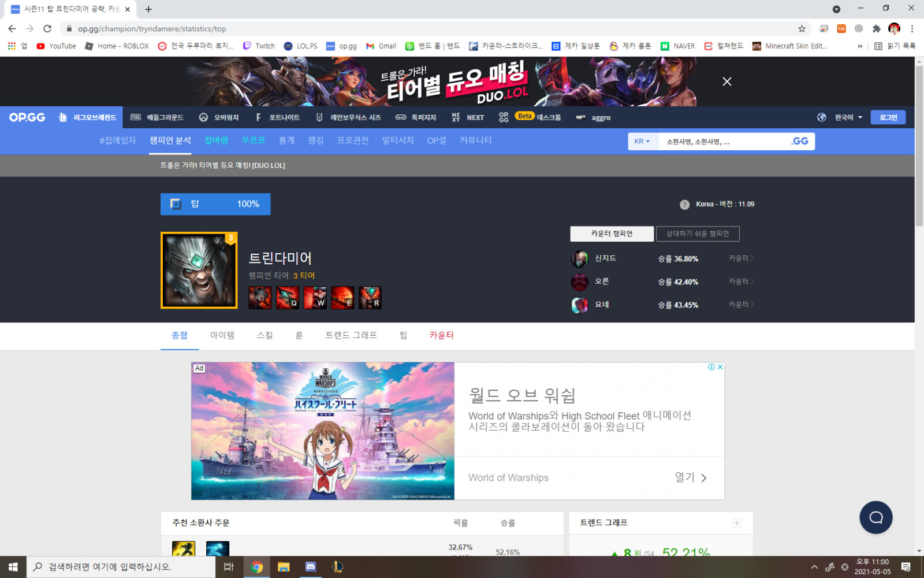The width and height of the screenshot is (924, 578).
Task: Select the 탑 100% position button
Action: 215,204
